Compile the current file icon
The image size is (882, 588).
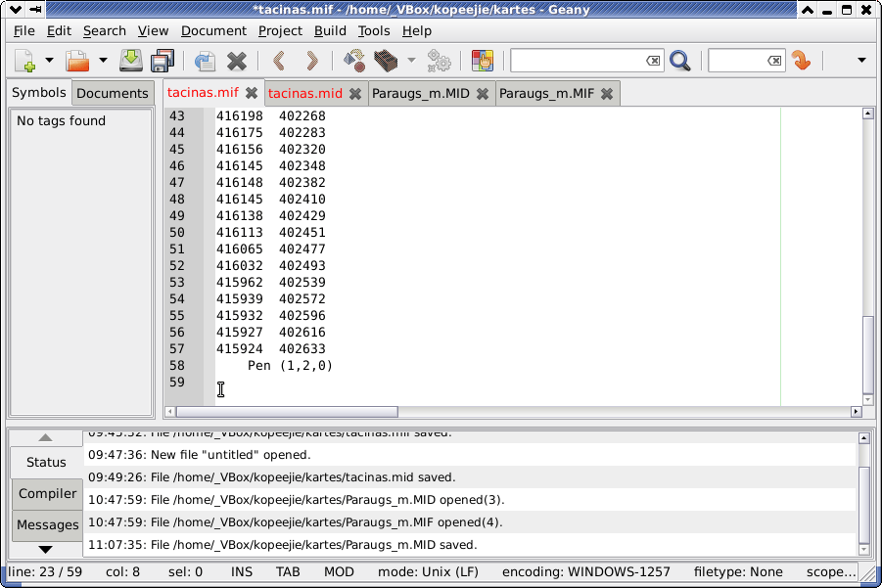[354, 60]
